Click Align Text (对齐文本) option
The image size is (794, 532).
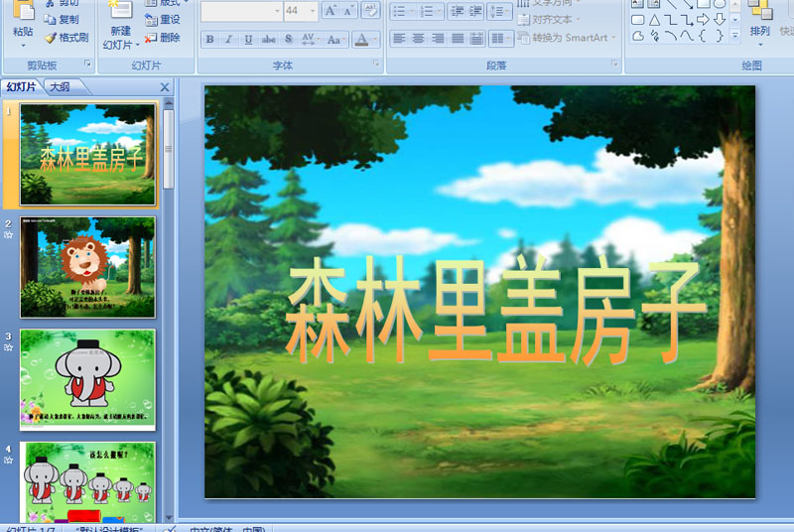click(549, 20)
